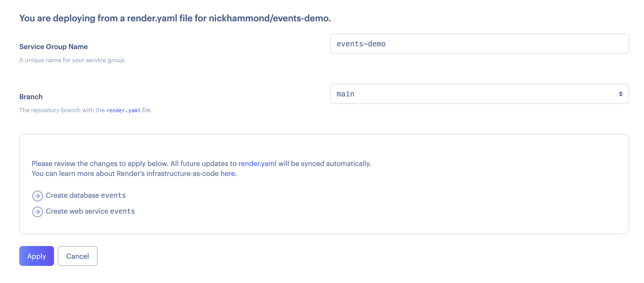Select the 'Create database events' text
The image size is (644, 283).
86,195
